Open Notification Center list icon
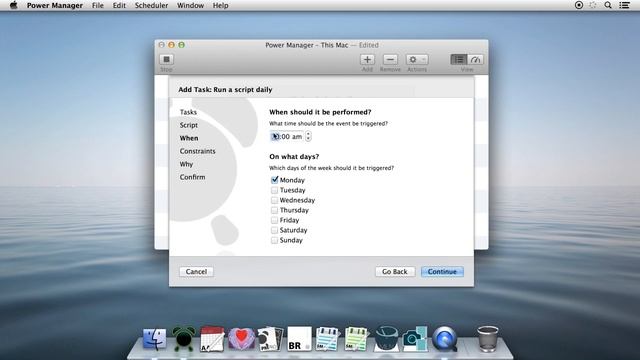 [624, 5]
